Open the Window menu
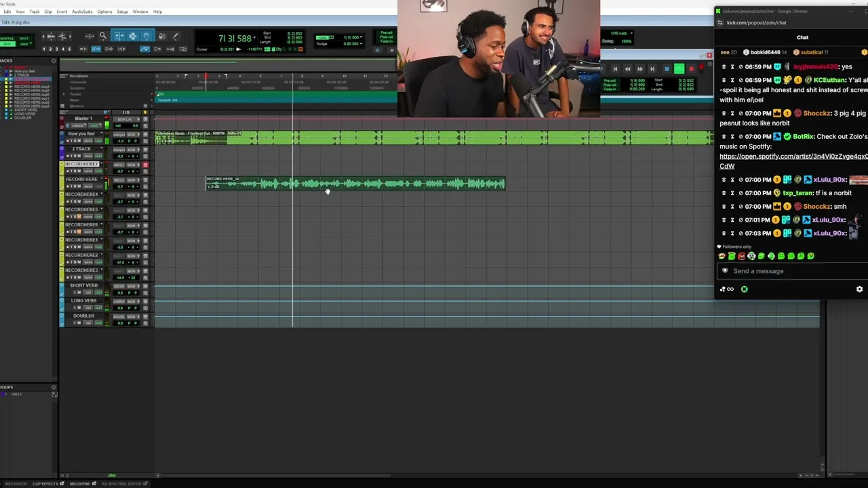The height and width of the screenshot is (488, 868). pos(140,12)
